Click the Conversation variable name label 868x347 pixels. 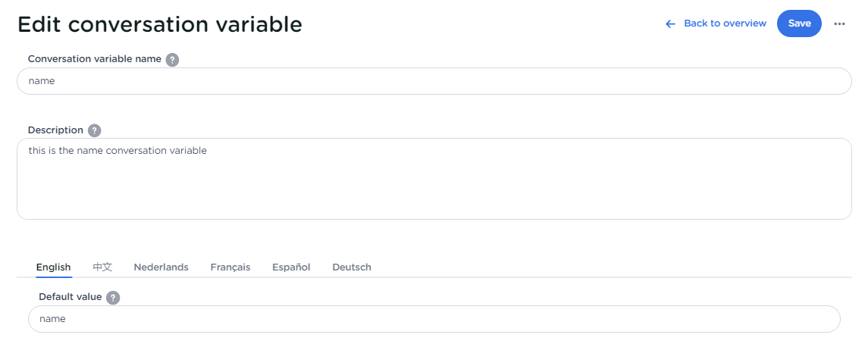(x=94, y=59)
